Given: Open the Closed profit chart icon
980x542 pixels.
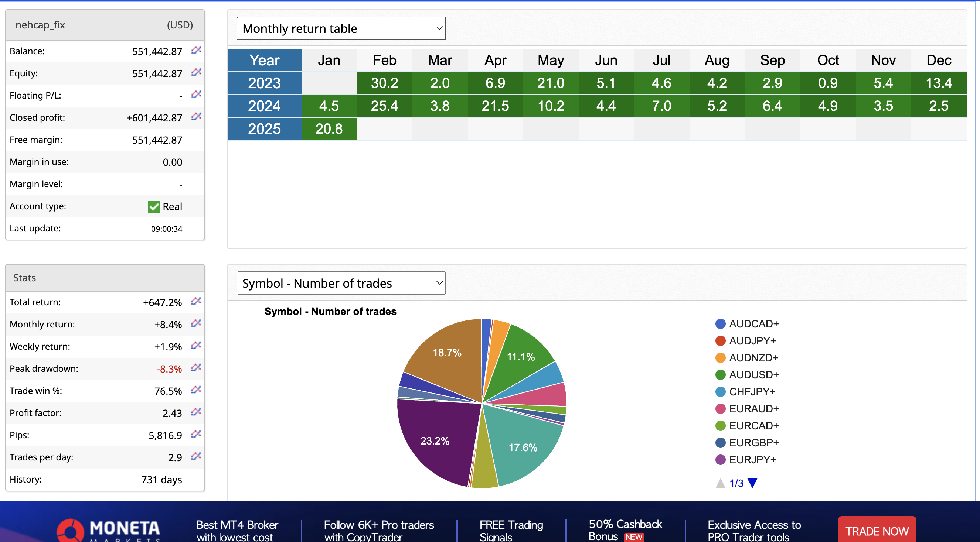Looking at the screenshot, I should pos(196,117).
